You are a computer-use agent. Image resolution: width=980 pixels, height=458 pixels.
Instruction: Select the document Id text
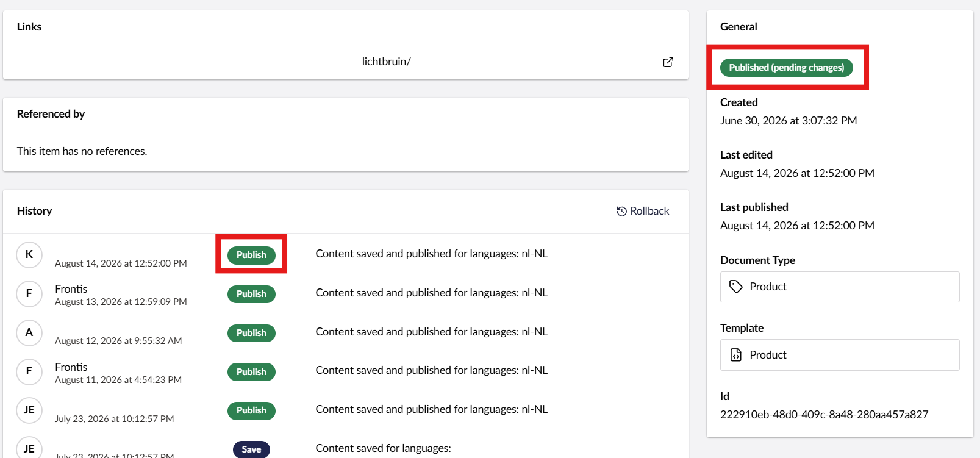[824, 415]
